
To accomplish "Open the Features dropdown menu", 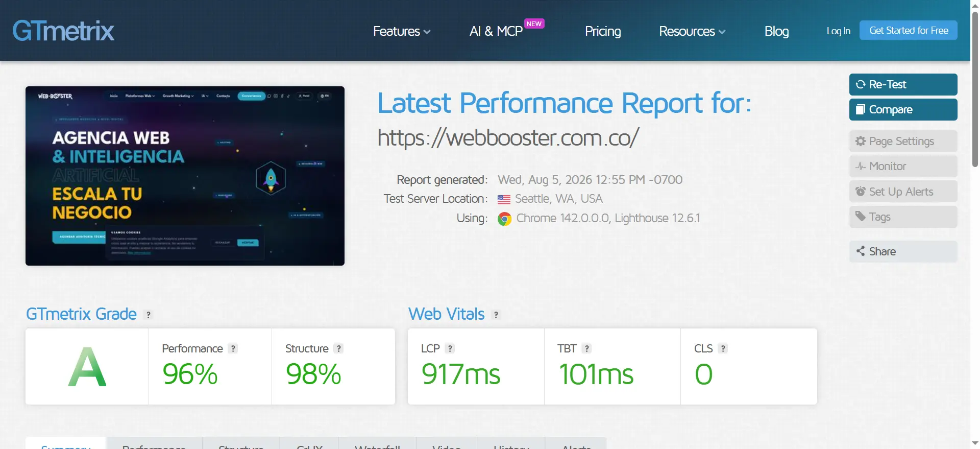I will pos(402,31).
